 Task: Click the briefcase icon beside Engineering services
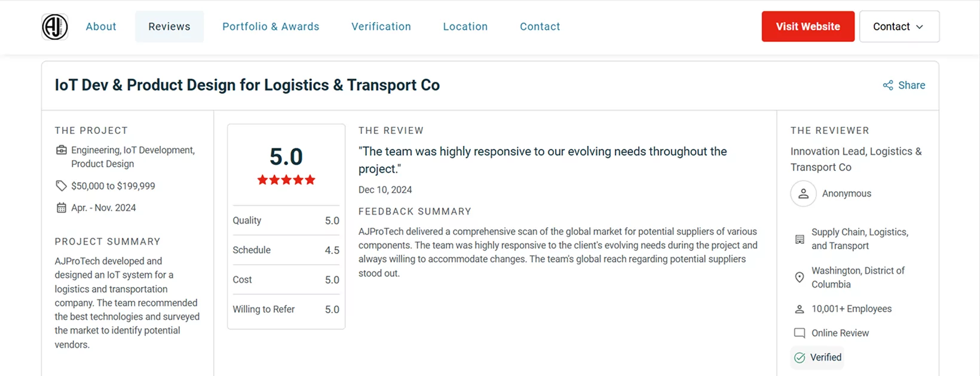61,150
